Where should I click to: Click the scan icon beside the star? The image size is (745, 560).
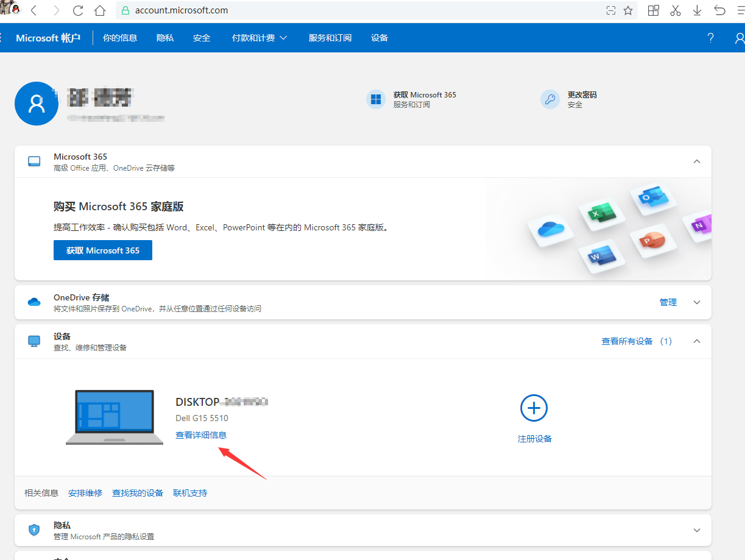click(x=611, y=10)
